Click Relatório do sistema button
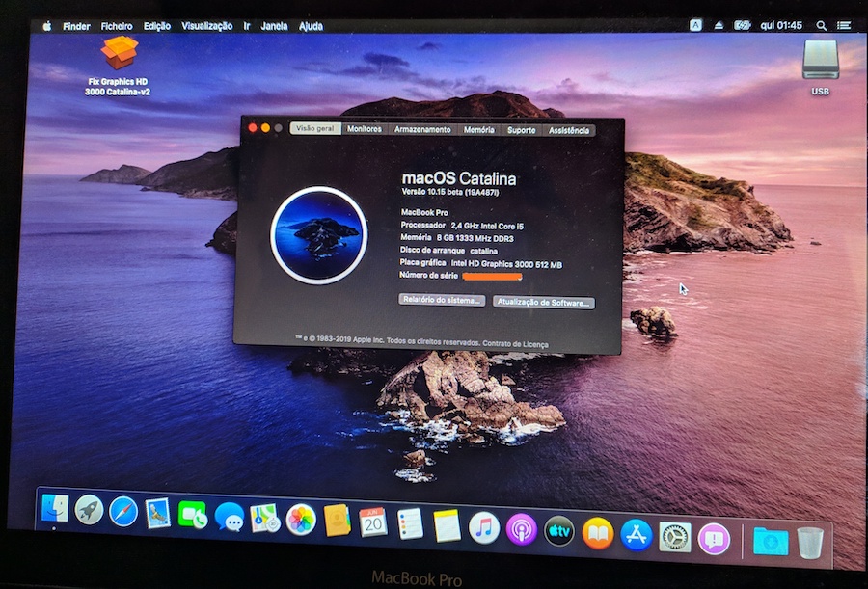Viewport: 868px width, 589px height. 442,300
